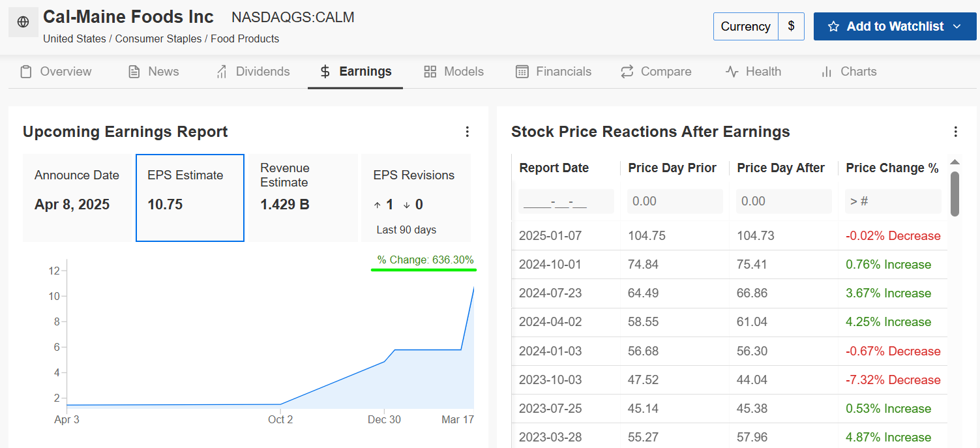The width and height of the screenshot is (980, 448).
Task: Switch to the Compare tab
Action: coord(656,72)
